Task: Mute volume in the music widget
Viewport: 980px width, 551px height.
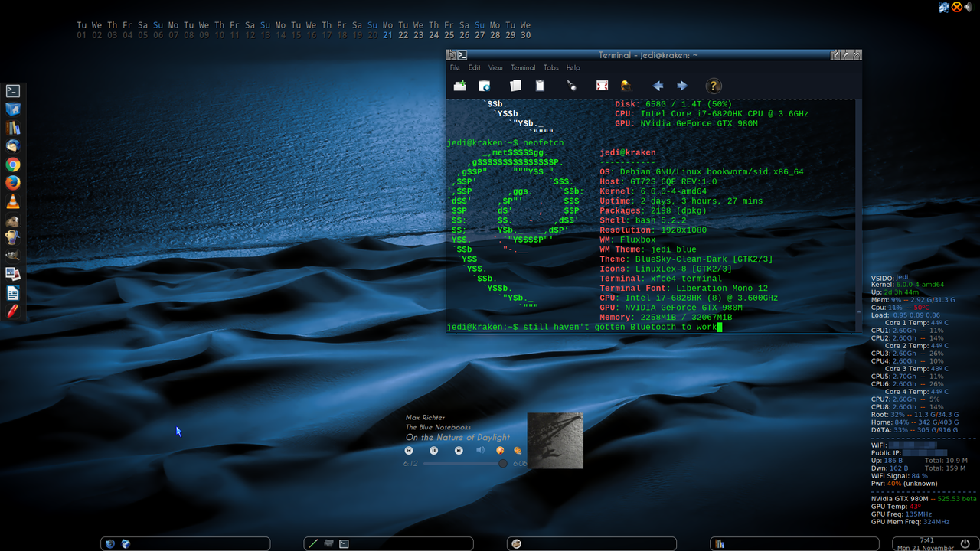Action: [480, 450]
